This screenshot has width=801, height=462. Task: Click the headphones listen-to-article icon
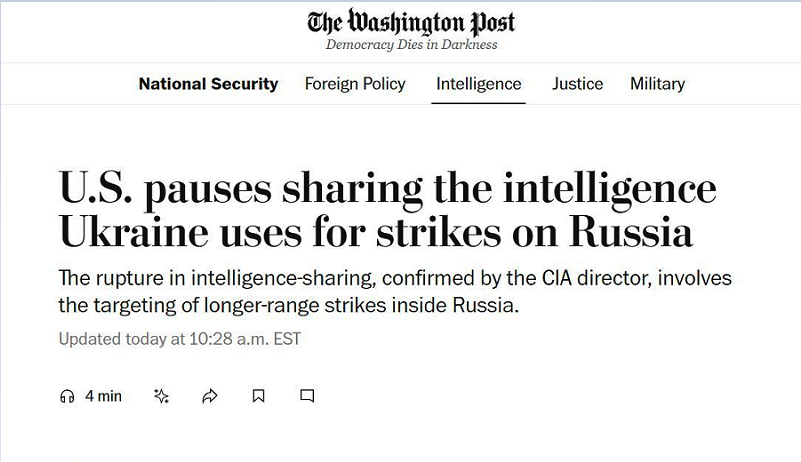(67, 396)
